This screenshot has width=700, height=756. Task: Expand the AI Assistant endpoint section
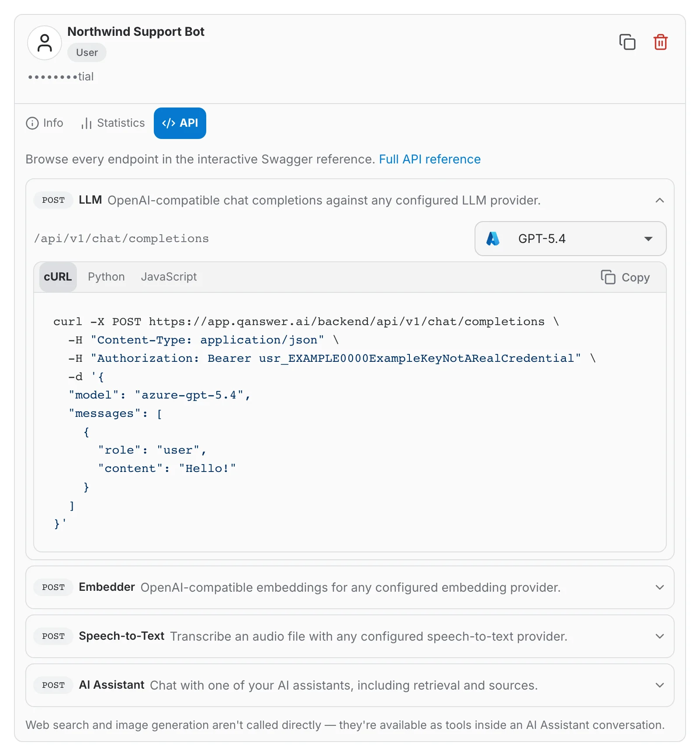pos(660,685)
